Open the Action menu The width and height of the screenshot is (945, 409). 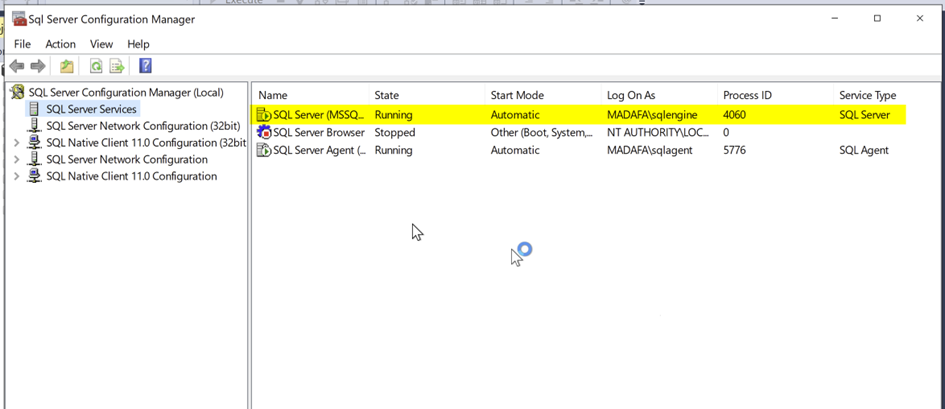[x=61, y=44]
